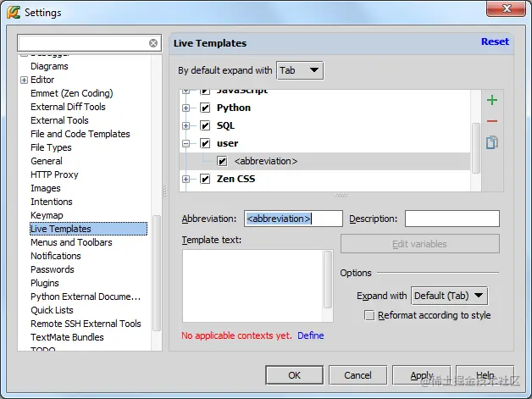
Task: Select Live Templates in settings list
Action: click(89, 229)
